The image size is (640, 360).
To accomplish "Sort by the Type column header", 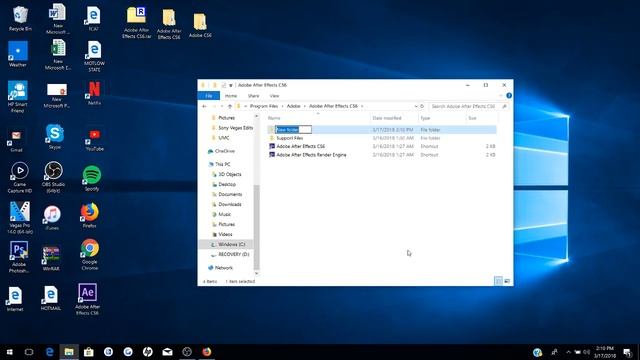I will click(x=442, y=118).
